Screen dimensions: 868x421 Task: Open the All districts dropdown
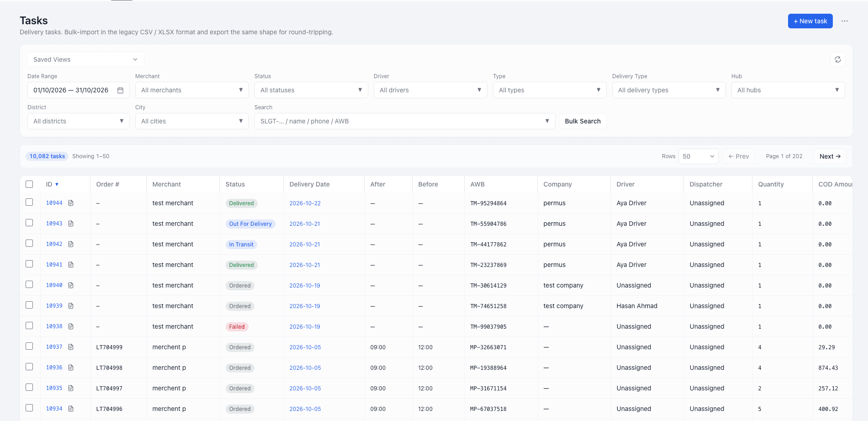[79, 121]
